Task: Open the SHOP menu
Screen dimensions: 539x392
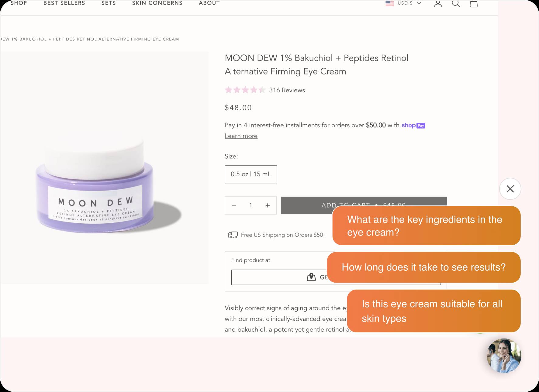Action: coord(19,3)
